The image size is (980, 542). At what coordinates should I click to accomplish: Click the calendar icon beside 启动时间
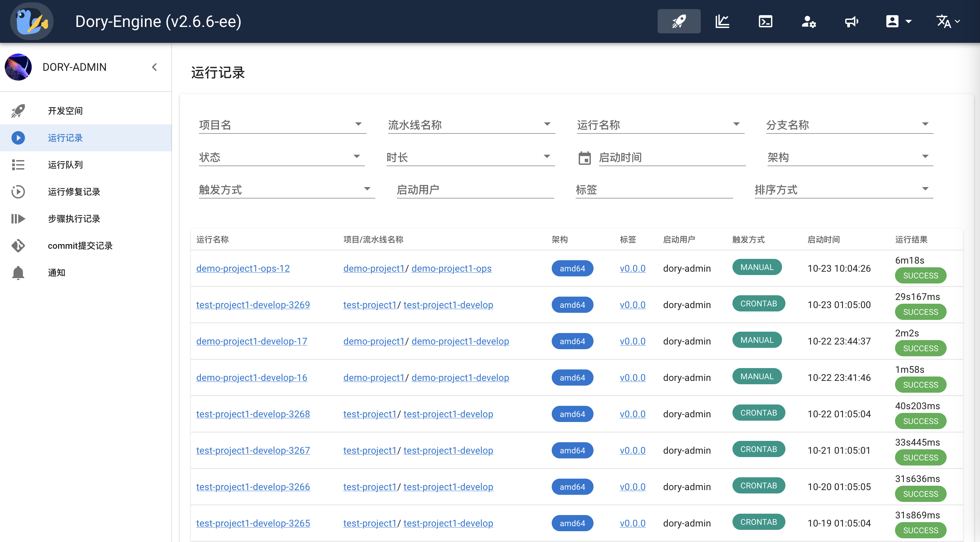point(584,157)
